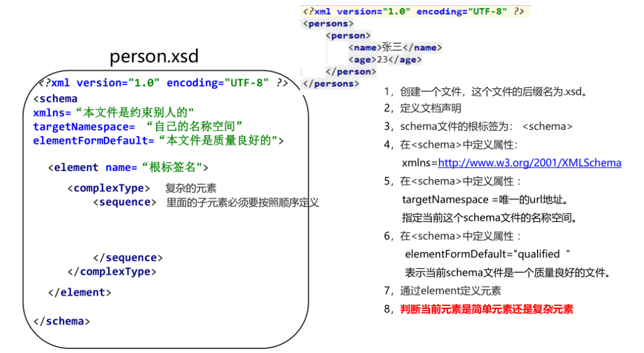Click the xml declaration line in the persons snippet
Image resolution: width=644 pixels, height=353 pixels.
coord(413,12)
